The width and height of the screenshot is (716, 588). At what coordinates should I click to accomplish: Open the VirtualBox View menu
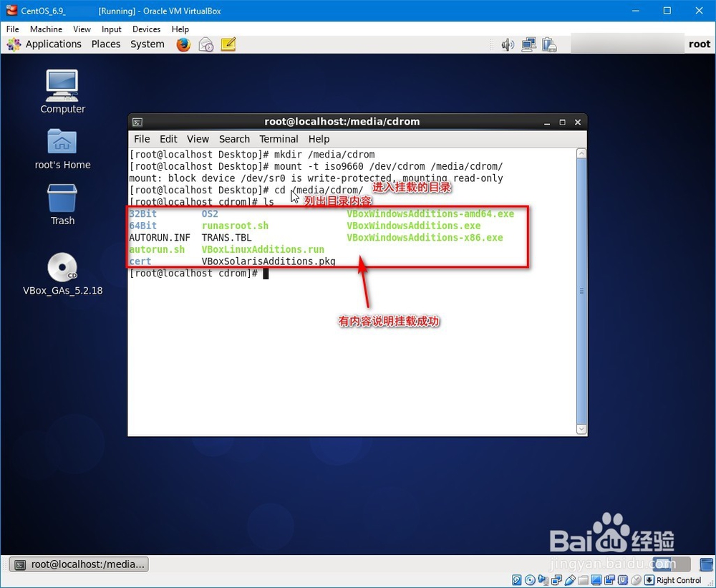point(82,29)
